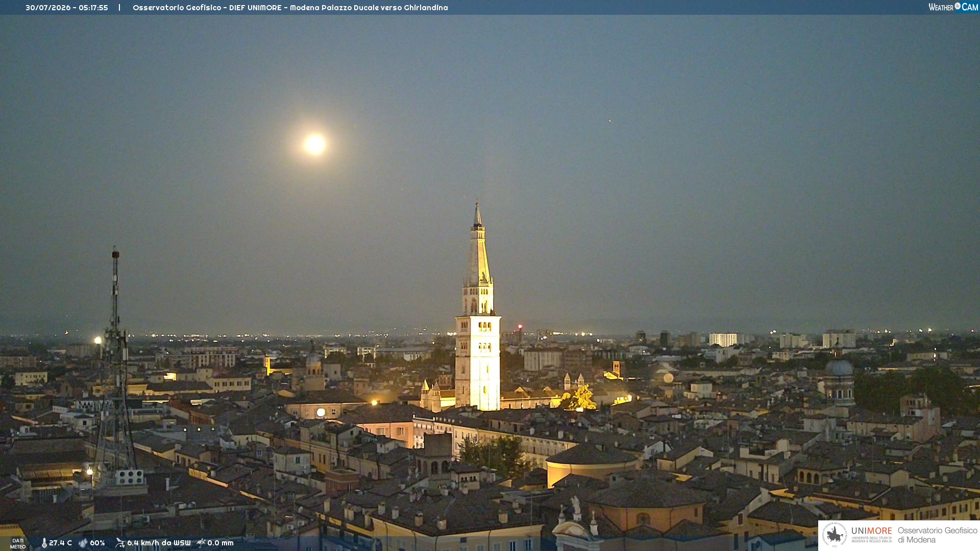Click the UNIMORE wordmark text
The height and width of the screenshot is (551, 980).
(x=871, y=531)
